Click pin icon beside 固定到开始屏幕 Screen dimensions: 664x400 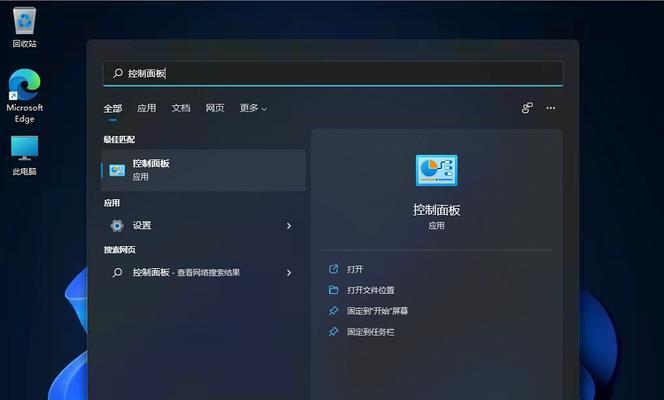tap(334, 311)
